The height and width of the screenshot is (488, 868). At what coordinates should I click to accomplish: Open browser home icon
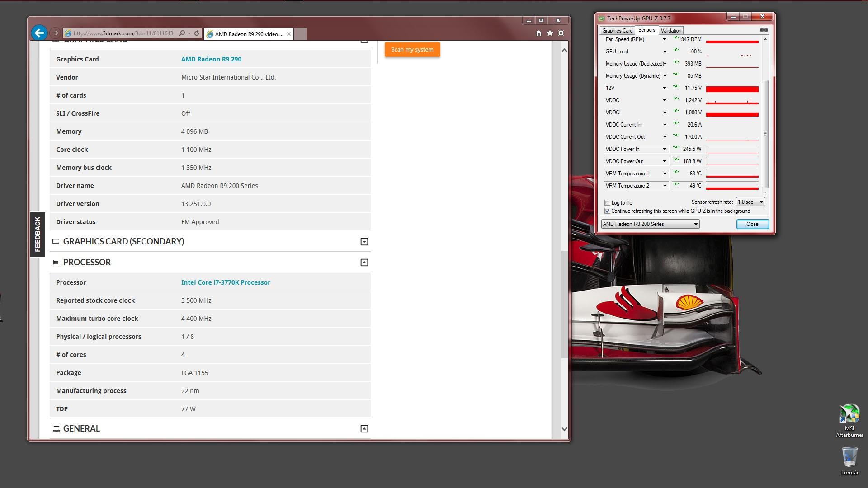pyautogui.click(x=538, y=33)
